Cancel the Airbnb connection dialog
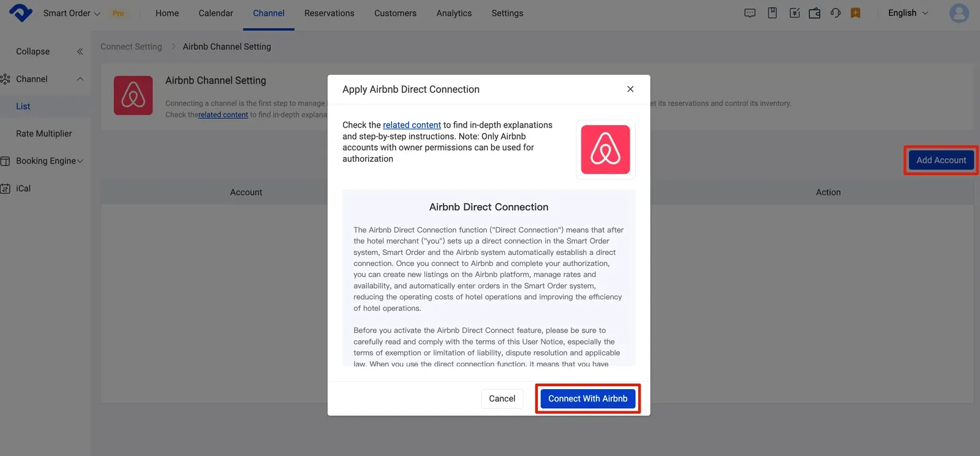Viewport: 980px width, 456px height. coord(502,398)
